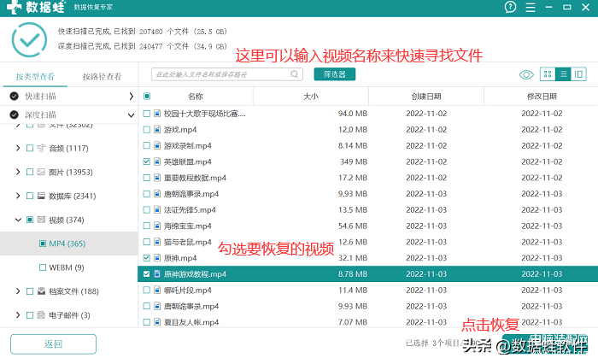Click file icon of 哪吒片段.mp4

tap(157, 290)
